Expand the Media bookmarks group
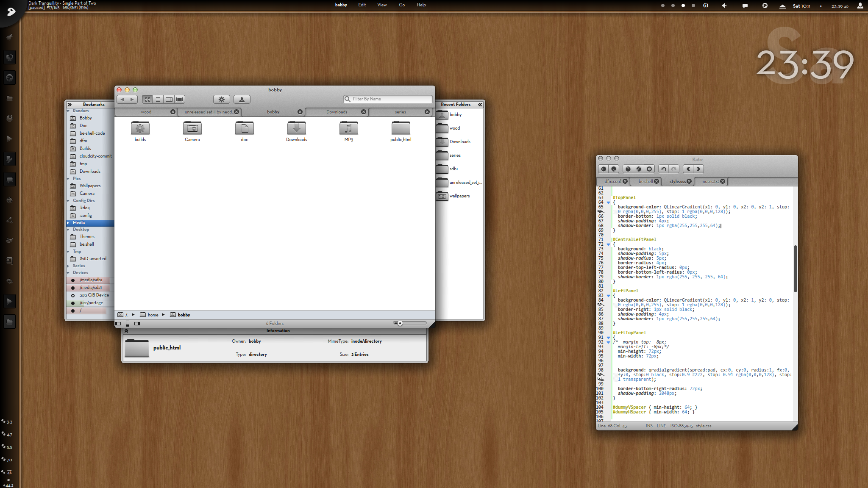 [x=68, y=223]
